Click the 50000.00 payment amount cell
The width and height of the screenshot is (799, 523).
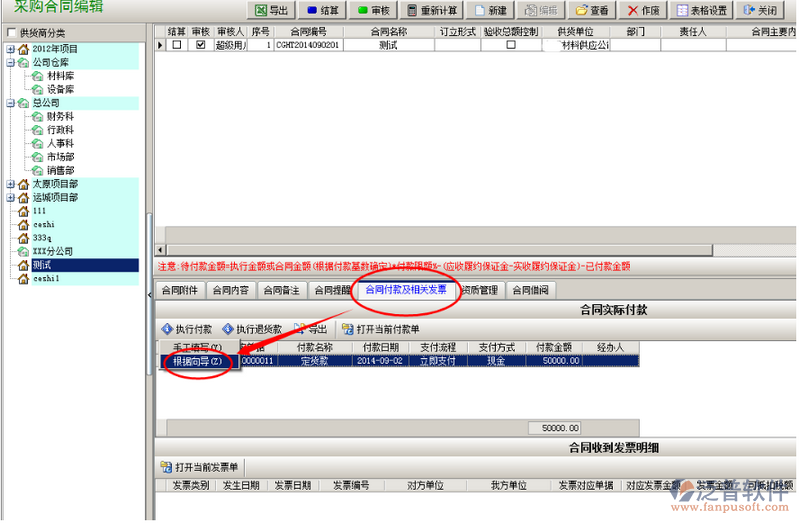pos(554,361)
